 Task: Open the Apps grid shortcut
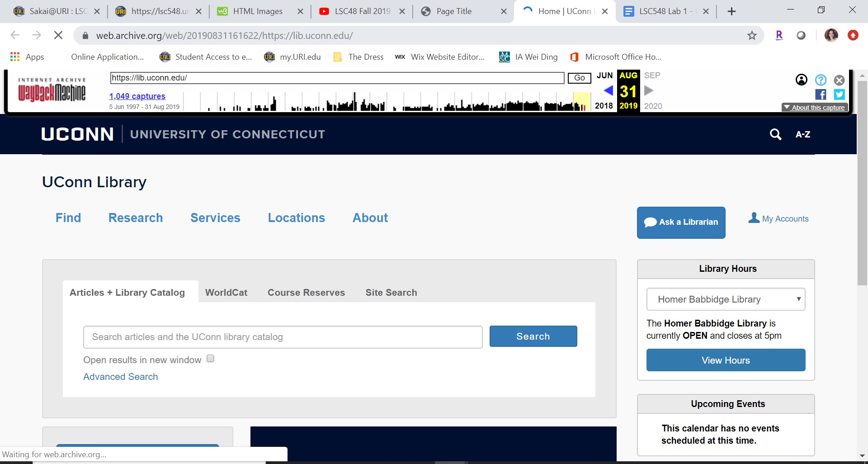[27, 57]
